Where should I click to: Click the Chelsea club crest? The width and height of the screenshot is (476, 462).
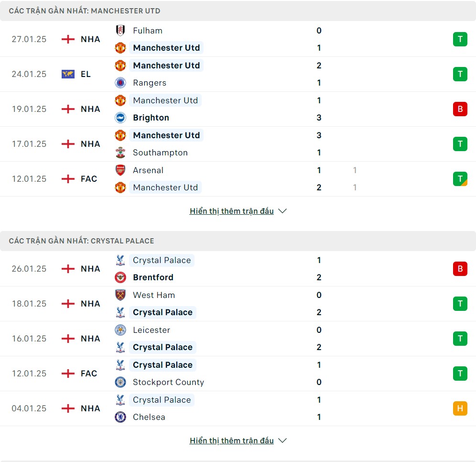[120, 417]
